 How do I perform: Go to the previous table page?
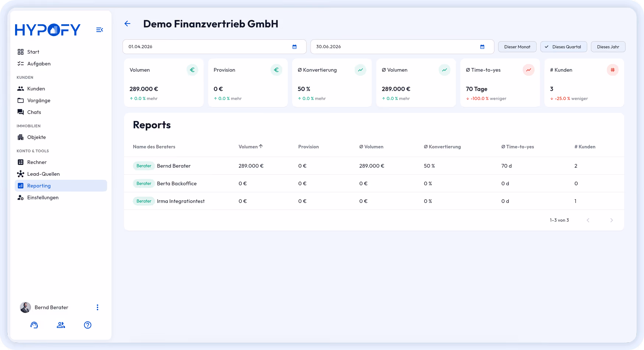pos(588,220)
